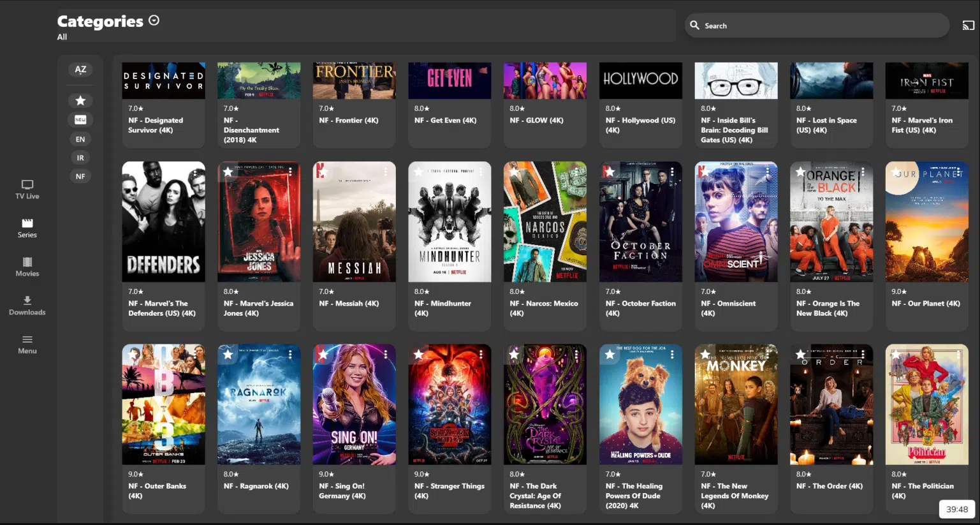Open the three-dot menu on Mindhunter
980x525 pixels.
[480, 171]
